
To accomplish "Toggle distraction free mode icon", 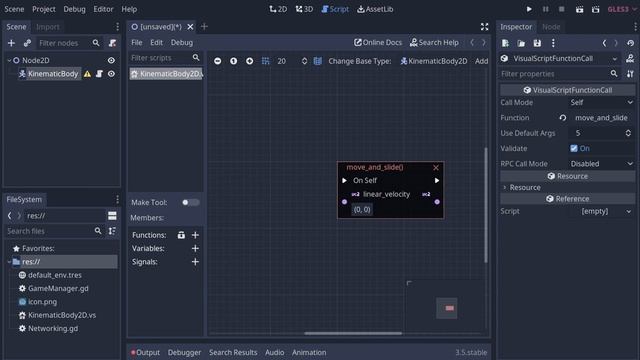I will pos(484,27).
